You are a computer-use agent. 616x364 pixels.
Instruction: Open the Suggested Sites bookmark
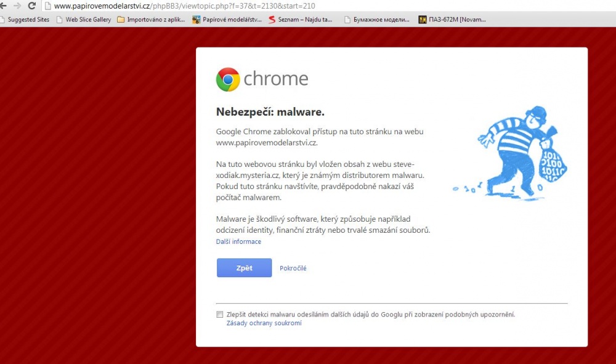tap(25, 19)
